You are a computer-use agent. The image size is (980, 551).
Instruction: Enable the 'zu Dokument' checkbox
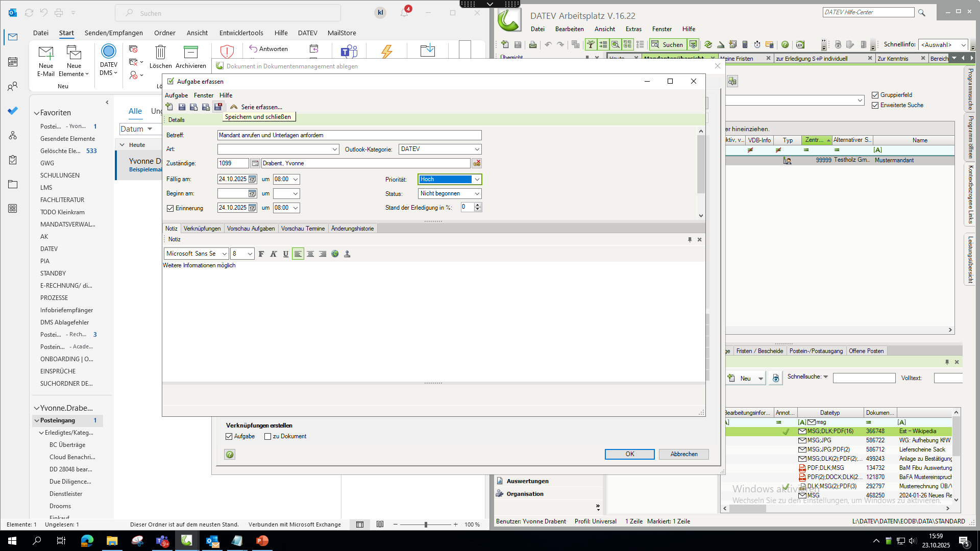pos(267,436)
